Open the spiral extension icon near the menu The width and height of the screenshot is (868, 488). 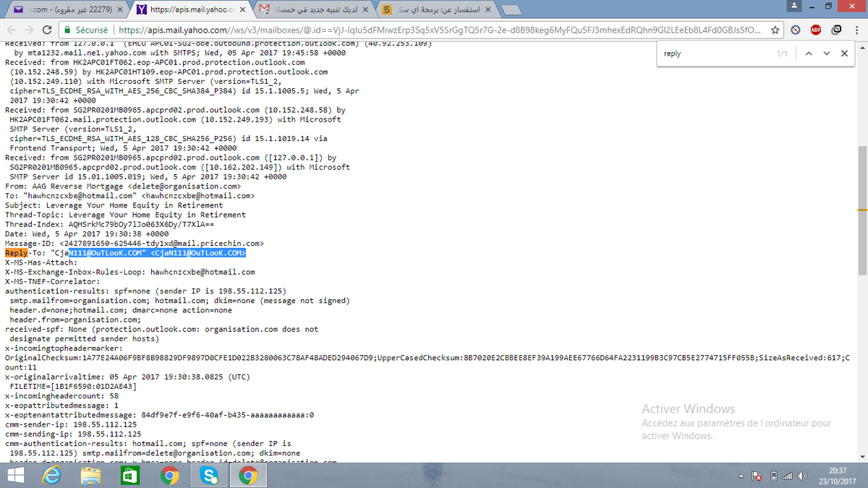[x=836, y=30]
